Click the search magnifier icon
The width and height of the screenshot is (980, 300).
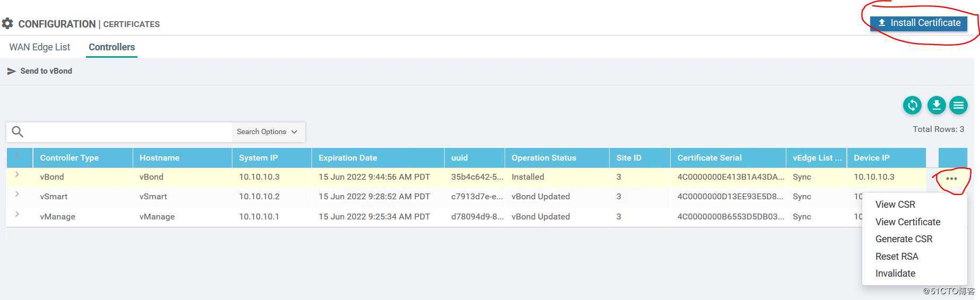tap(18, 132)
